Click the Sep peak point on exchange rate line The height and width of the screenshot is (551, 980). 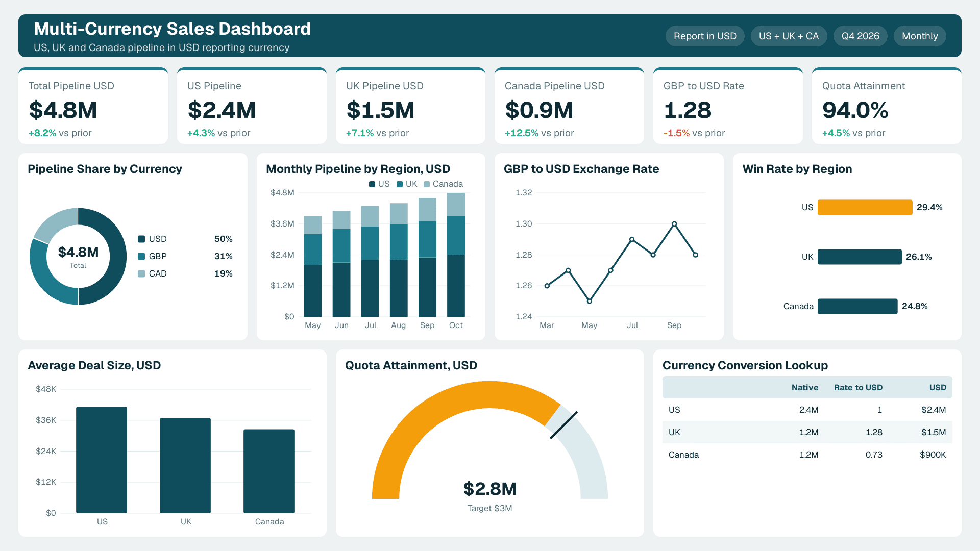coord(674,224)
